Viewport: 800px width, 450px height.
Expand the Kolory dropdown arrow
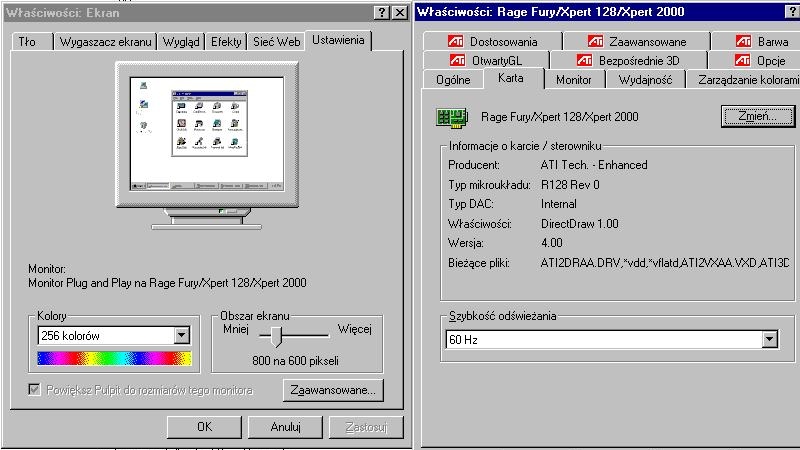pyautogui.click(x=182, y=336)
